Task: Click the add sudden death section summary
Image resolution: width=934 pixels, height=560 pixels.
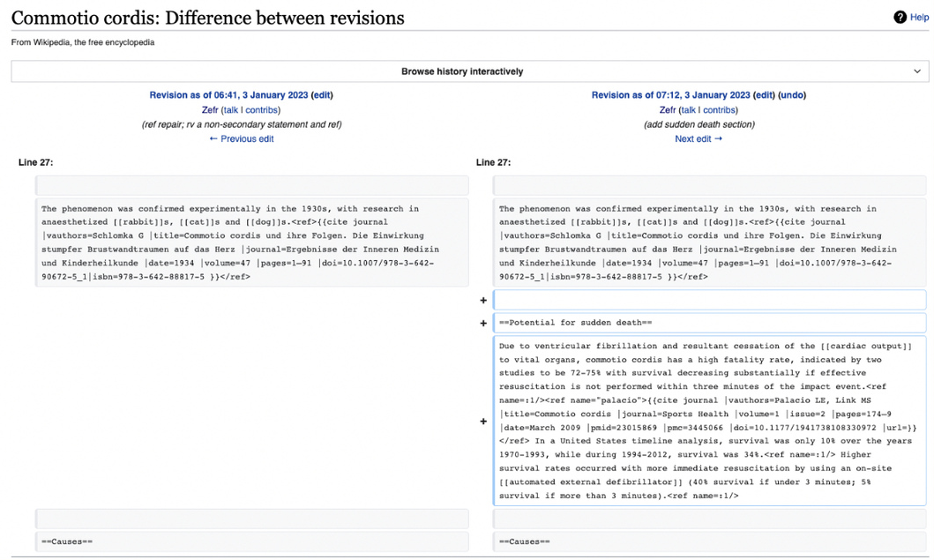Action: 699,124
